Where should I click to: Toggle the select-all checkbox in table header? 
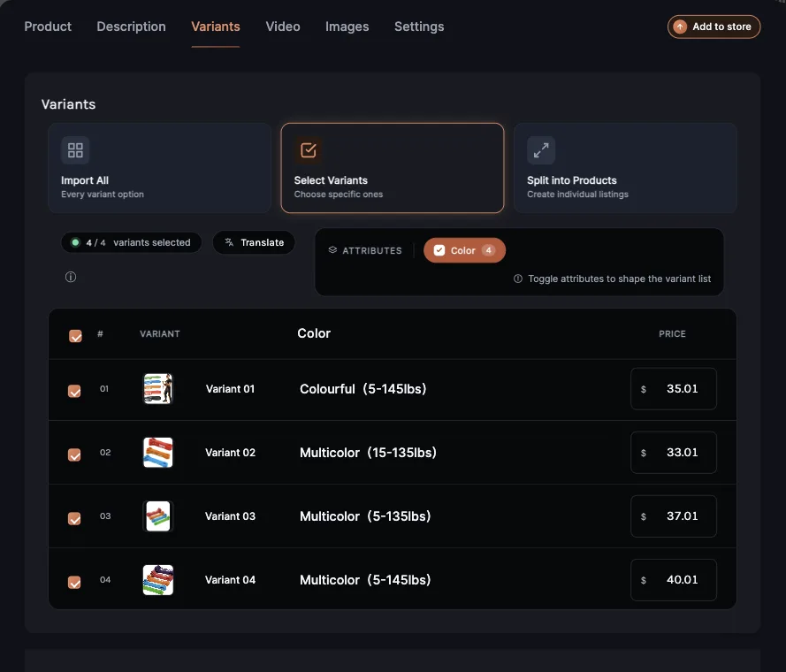click(x=75, y=335)
